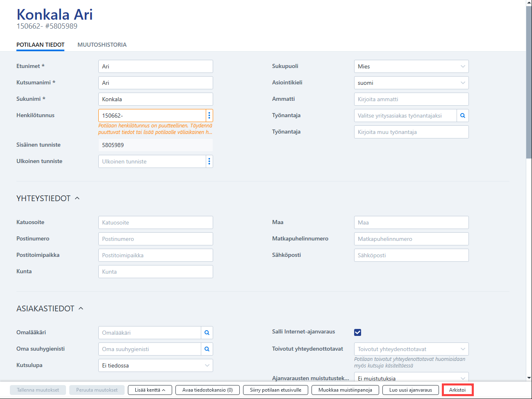Click Siirry potilaan etusivulle button

pyautogui.click(x=275, y=390)
